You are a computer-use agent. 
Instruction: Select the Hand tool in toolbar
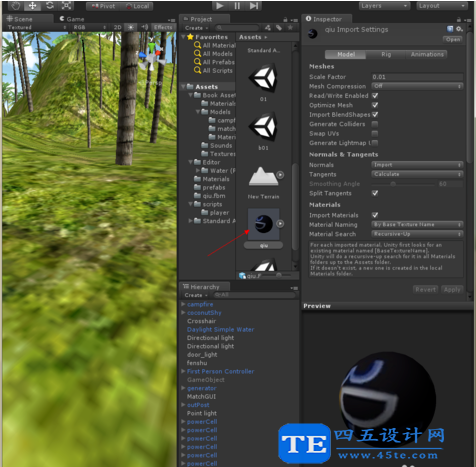(x=15, y=6)
